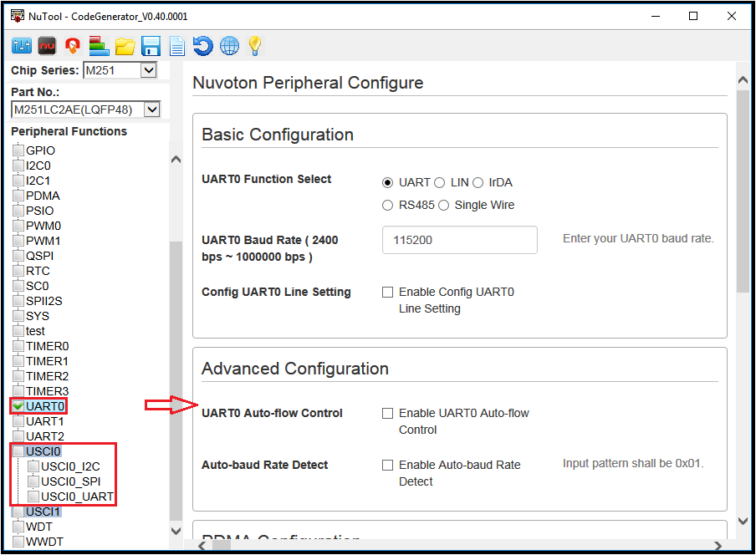Select USCI0 in peripheral functions tree
The image size is (756, 555).
pos(43,452)
